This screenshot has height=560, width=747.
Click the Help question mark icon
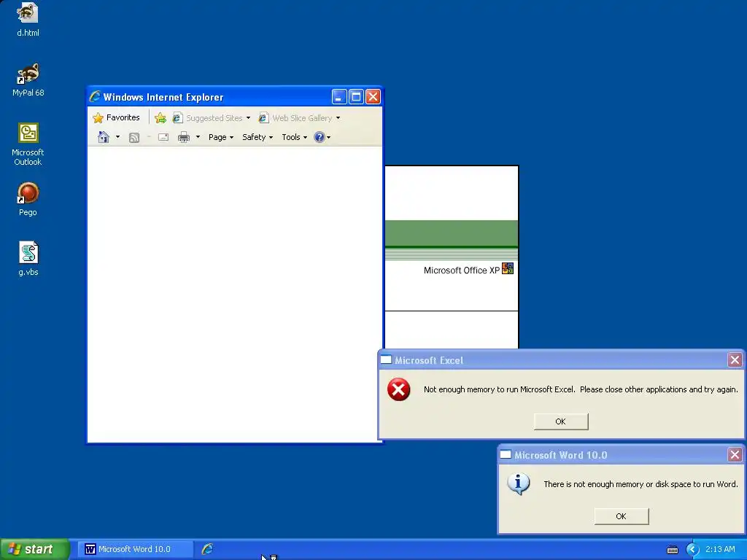point(320,137)
